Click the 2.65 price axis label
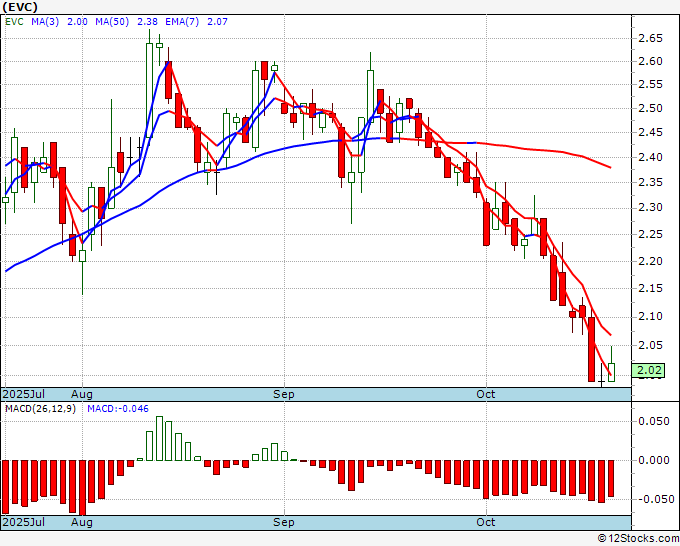 coord(651,39)
